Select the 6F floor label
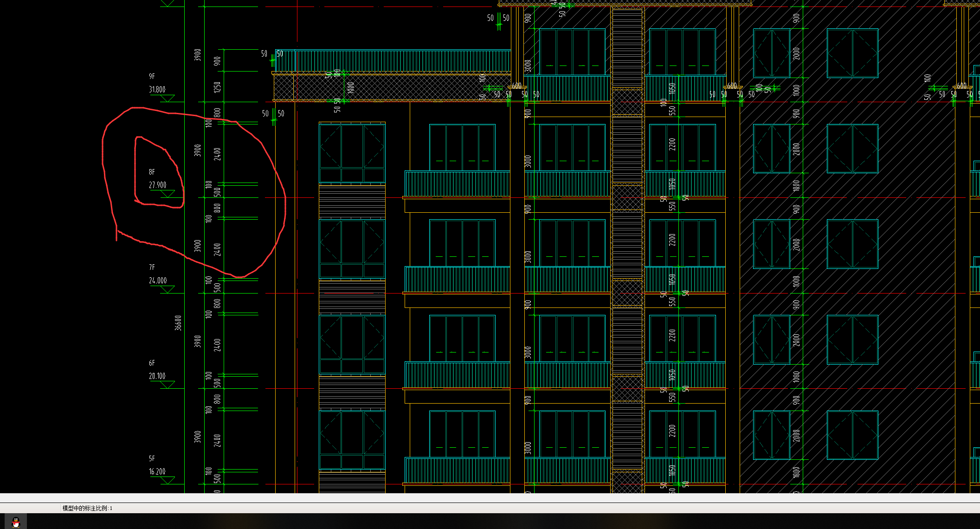Screen dimensions: 980x529 point(152,363)
